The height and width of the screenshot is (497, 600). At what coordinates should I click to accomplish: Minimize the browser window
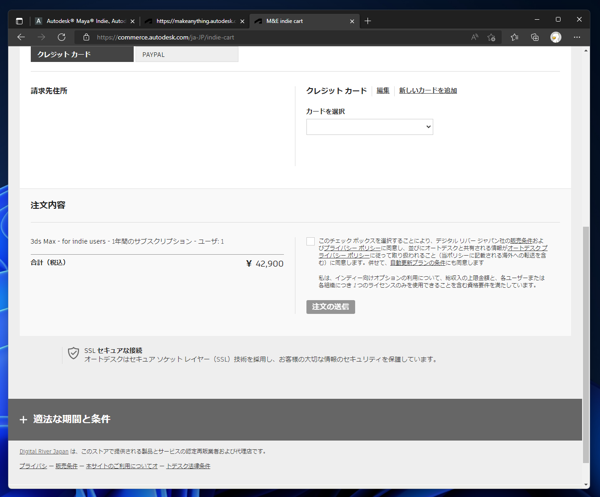pyautogui.click(x=537, y=20)
